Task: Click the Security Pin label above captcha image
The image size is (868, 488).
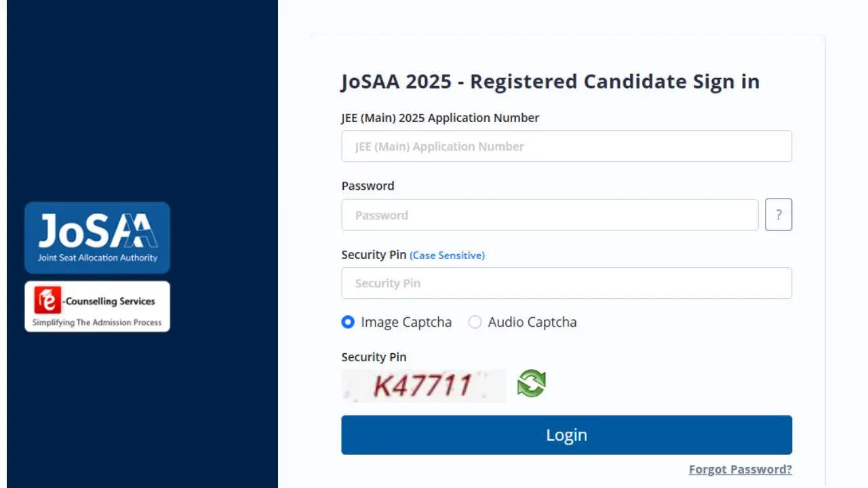Action: click(x=374, y=357)
